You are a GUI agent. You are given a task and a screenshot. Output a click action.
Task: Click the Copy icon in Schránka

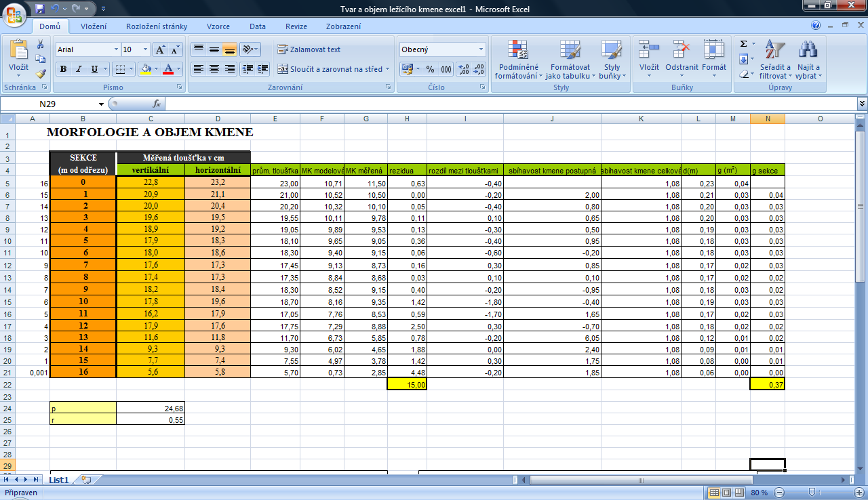40,59
